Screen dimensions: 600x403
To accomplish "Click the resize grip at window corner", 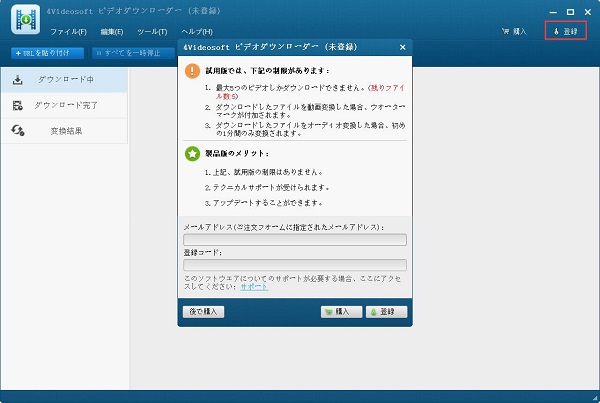I will click(x=595, y=398).
